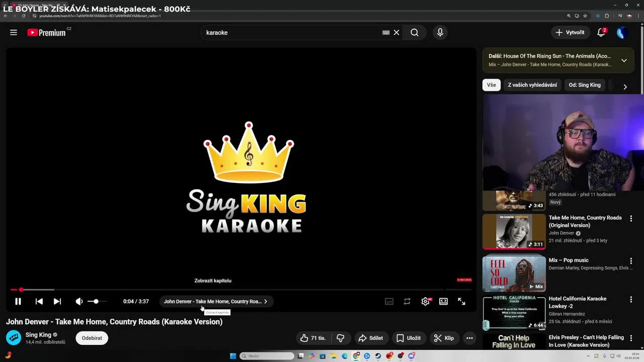Open options menu for Elvis Presley karaoke video

click(631, 338)
